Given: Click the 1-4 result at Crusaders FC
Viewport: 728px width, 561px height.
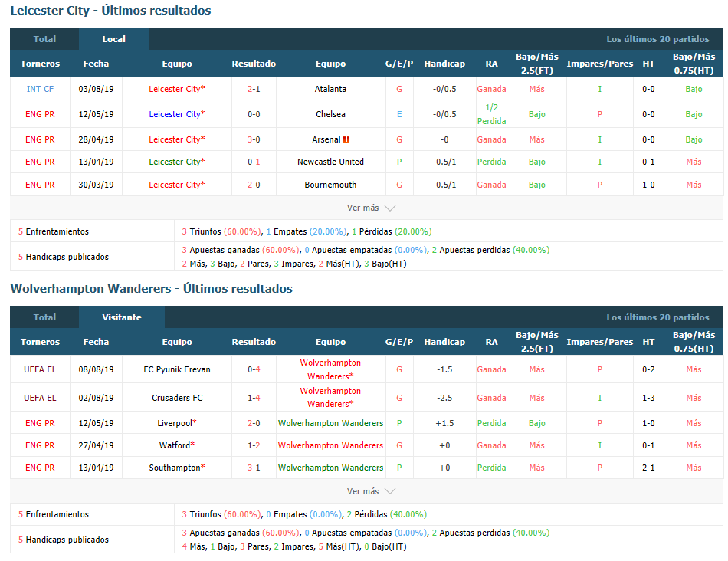Looking at the screenshot, I should (254, 398).
